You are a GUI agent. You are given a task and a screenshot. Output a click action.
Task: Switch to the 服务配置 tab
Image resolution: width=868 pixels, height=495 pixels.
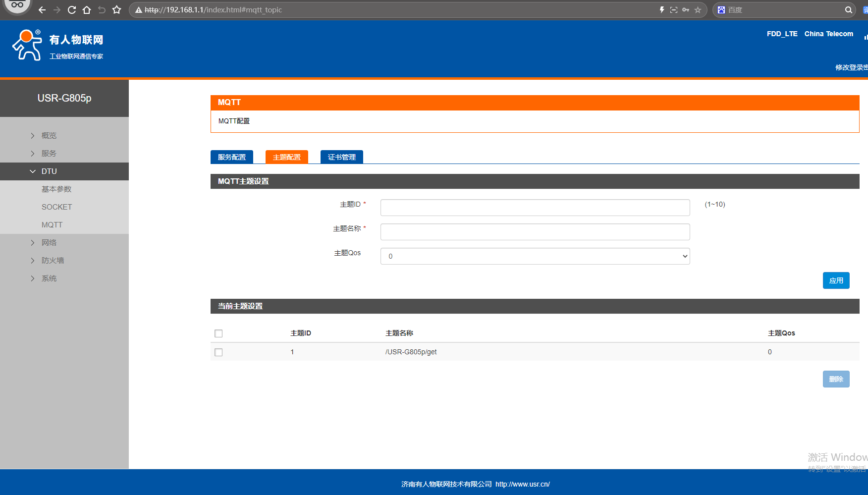coord(231,157)
